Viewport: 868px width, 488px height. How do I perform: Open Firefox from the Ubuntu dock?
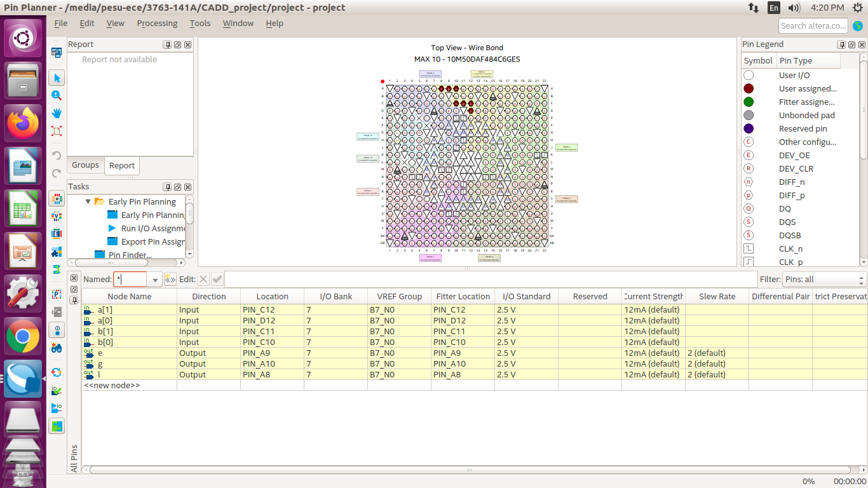point(23,123)
